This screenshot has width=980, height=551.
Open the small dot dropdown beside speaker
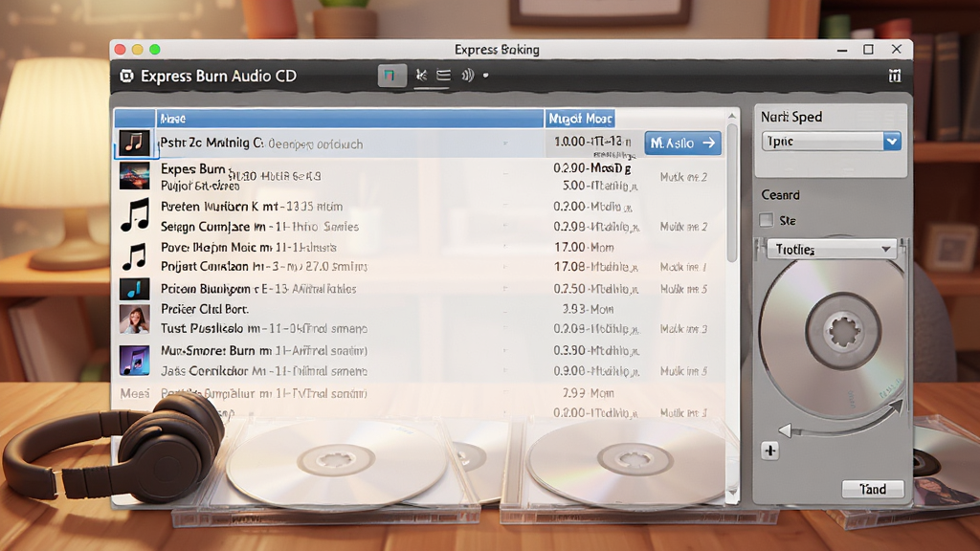coord(485,76)
